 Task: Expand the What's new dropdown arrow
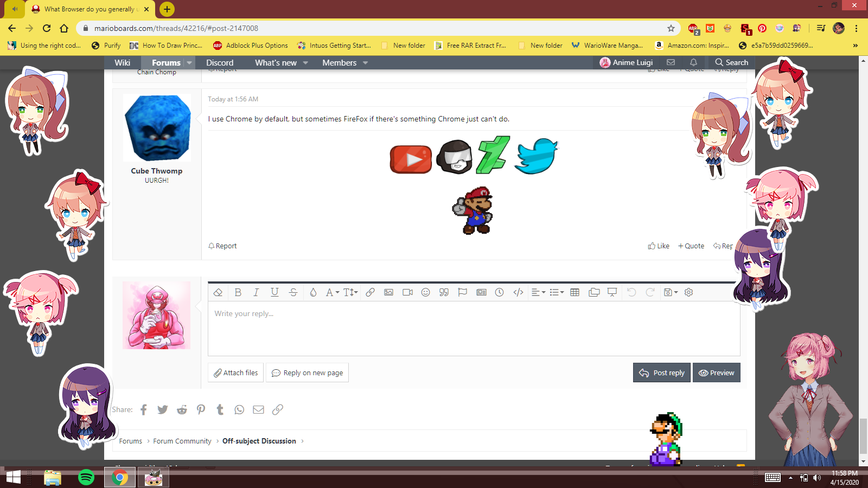pyautogui.click(x=305, y=63)
